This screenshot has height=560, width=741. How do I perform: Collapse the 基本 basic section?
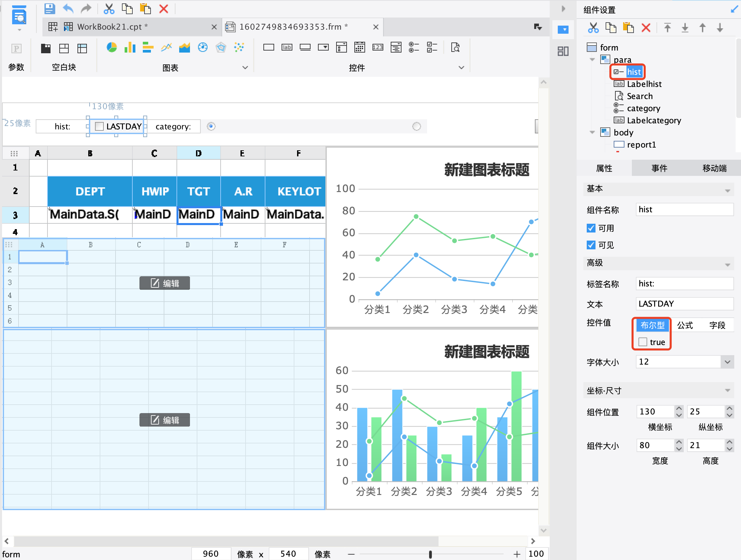point(728,191)
